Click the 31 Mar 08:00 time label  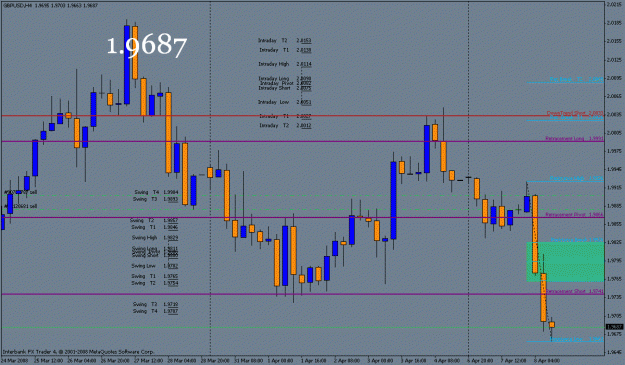249,361
